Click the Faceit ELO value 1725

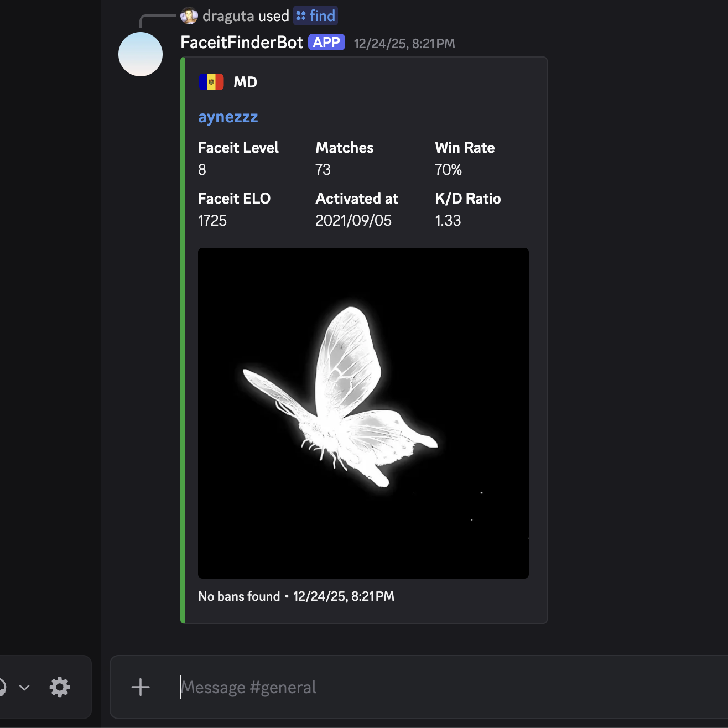(x=212, y=221)
